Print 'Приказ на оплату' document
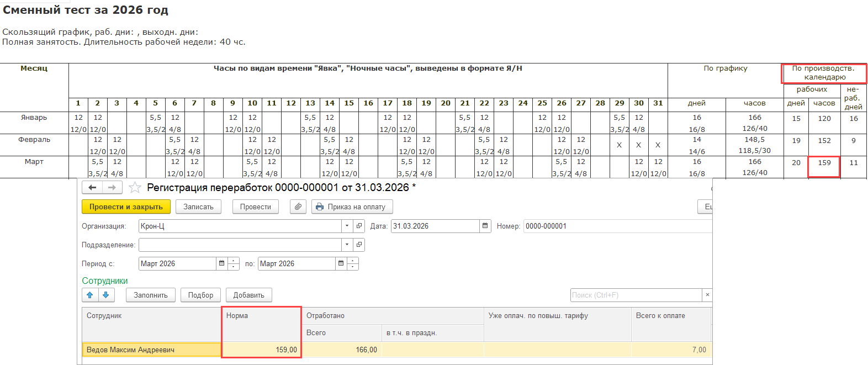 351,207
